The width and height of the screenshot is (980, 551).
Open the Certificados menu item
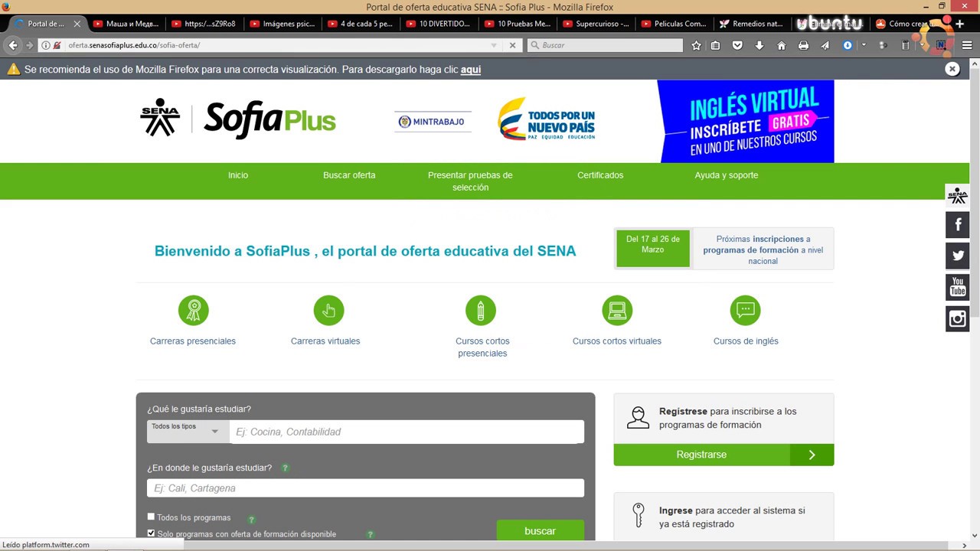click(600, 175)
